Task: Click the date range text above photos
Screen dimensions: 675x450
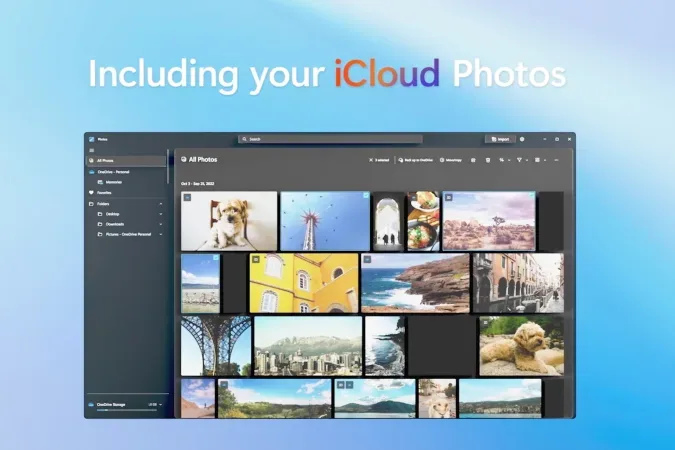Action: [198, 183]
